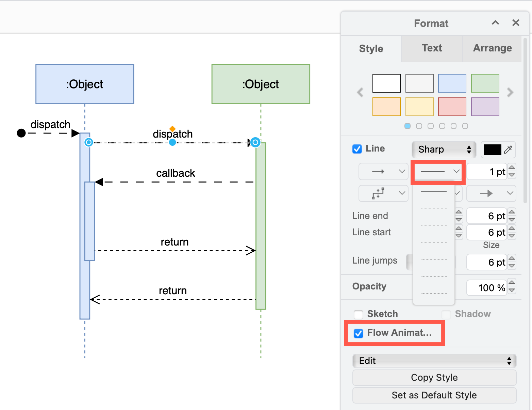Enable the Sketch checkbox
Image resolution: width=532 pixels, height=410 pixels.
[358, 314]
